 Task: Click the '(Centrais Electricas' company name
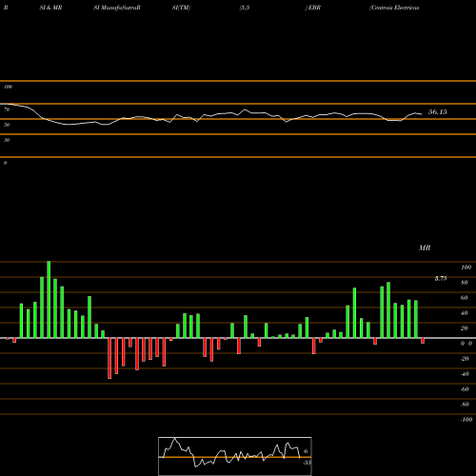coord(394,8)
